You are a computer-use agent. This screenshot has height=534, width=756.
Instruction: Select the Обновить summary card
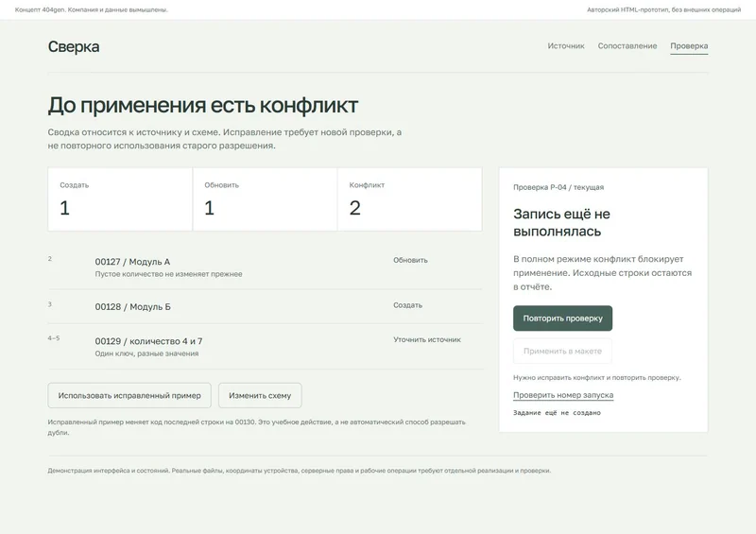point(266,199)
